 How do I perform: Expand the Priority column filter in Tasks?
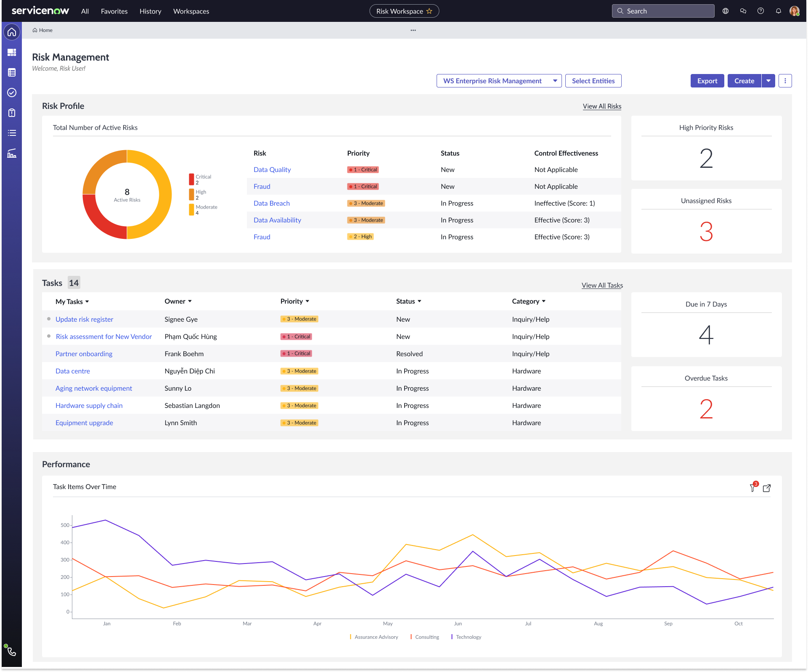click(x=307, y=301)
